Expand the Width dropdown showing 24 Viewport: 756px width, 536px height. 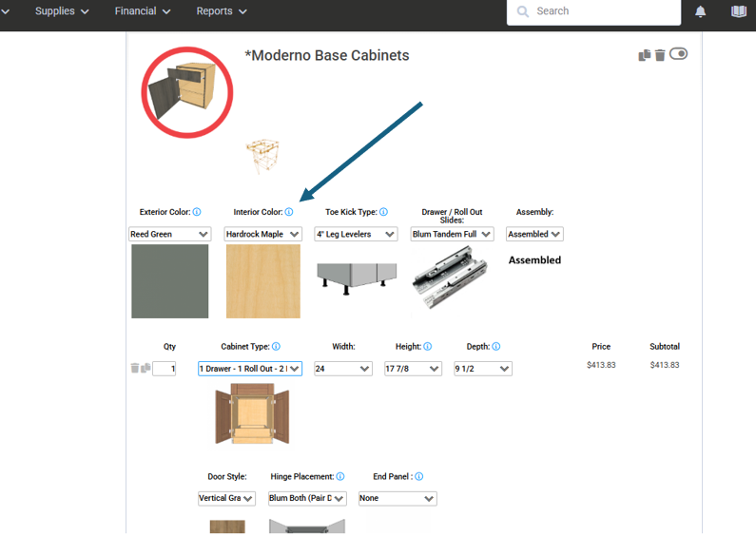pos(342,369)
